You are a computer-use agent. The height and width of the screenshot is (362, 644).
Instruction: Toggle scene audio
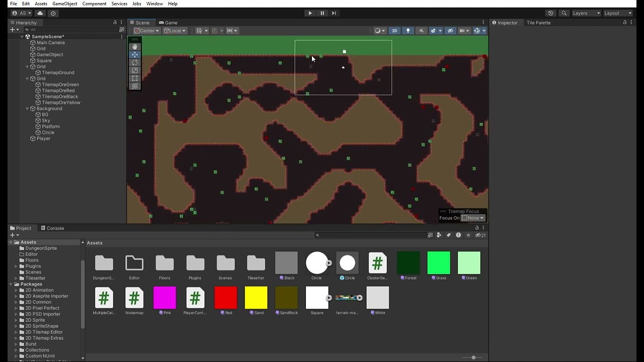pos(422,31)
